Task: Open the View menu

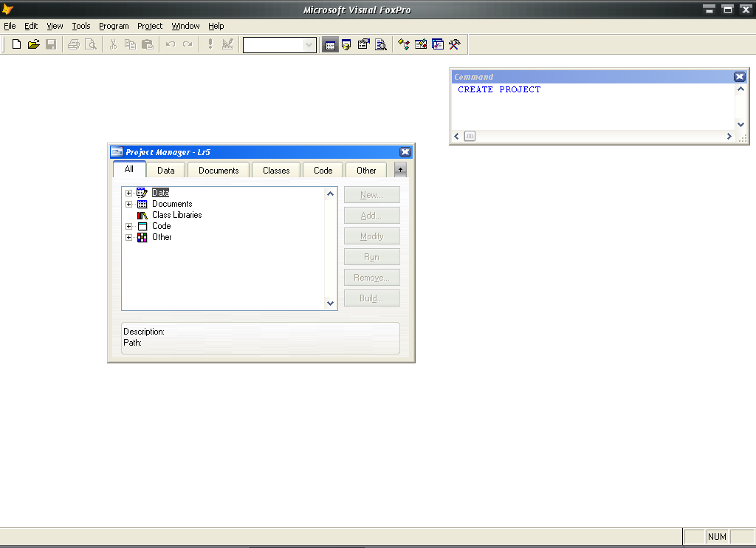Action: click(x=55, y=26)
